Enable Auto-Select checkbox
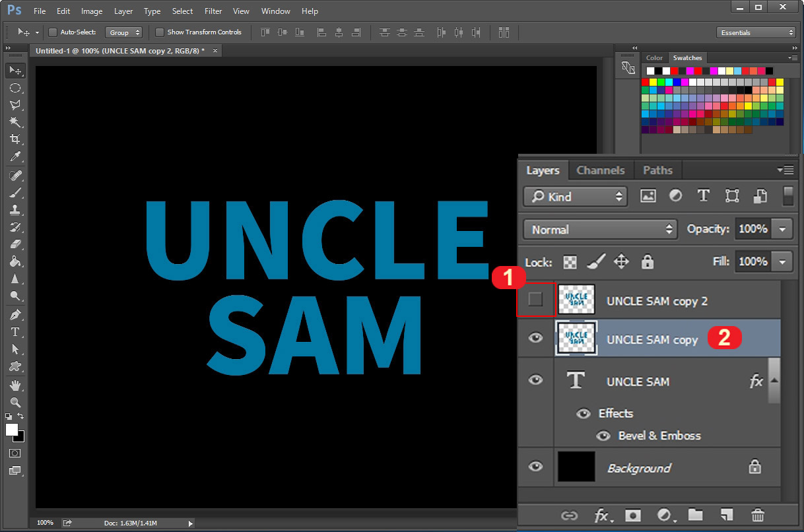 [53, 32]
